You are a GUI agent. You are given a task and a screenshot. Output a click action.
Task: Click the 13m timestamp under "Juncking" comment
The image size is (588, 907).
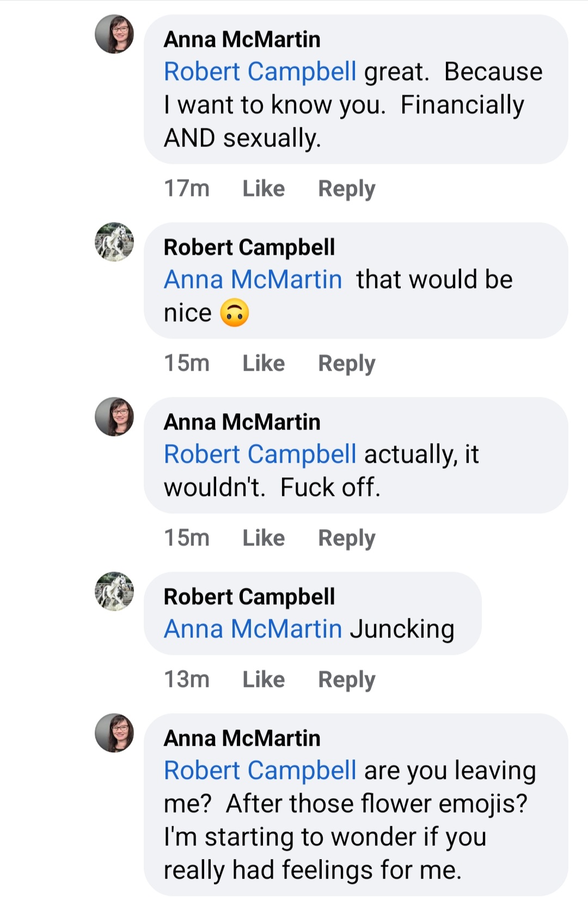pos(187,679)
